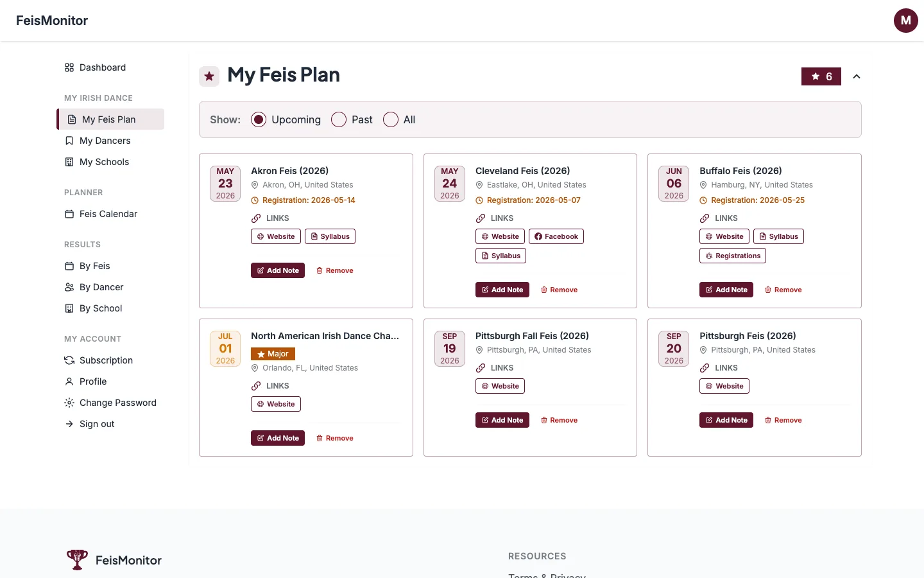Remove North American Irish Dance Championships
Image resolution: width=924 pixels, height=578 pixels.
[x=334, y=438]
